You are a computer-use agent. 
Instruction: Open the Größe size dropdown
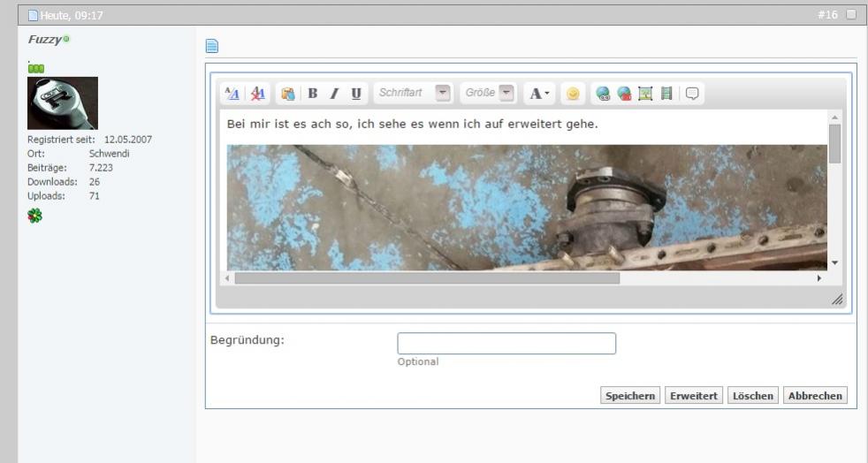click(x=506, y=93)
